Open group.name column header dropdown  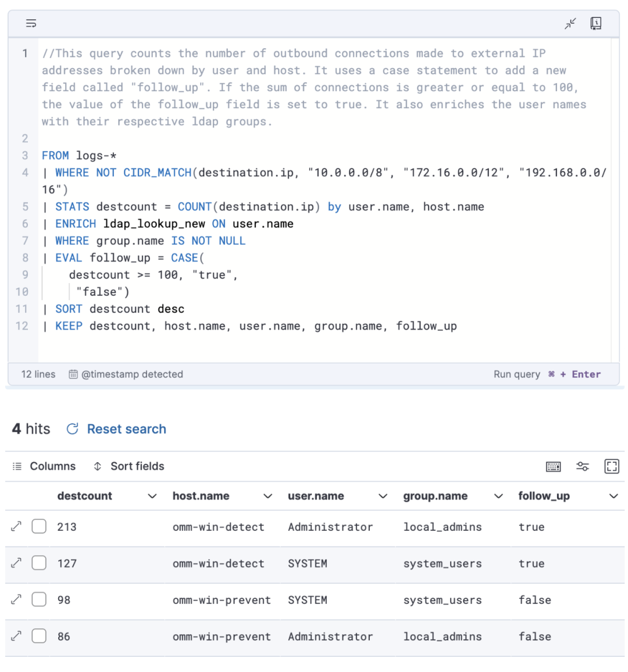498,496
